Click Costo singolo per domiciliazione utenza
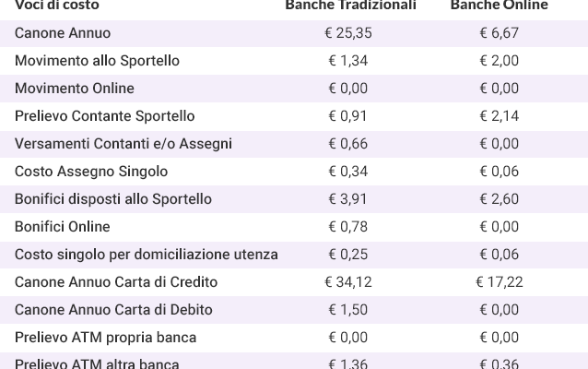This screenshot has width=588, height=369. click(x=147, y=255)
